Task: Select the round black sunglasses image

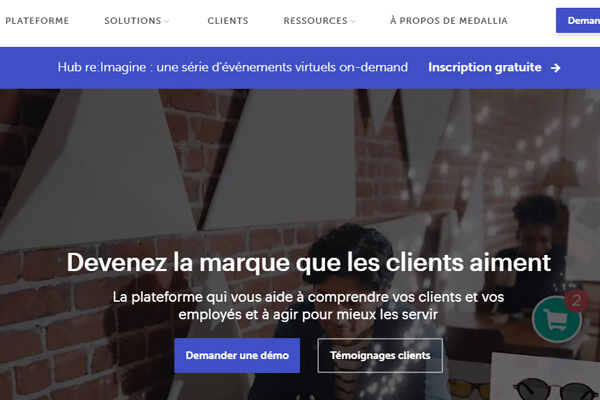Action: tap(555, 389)
